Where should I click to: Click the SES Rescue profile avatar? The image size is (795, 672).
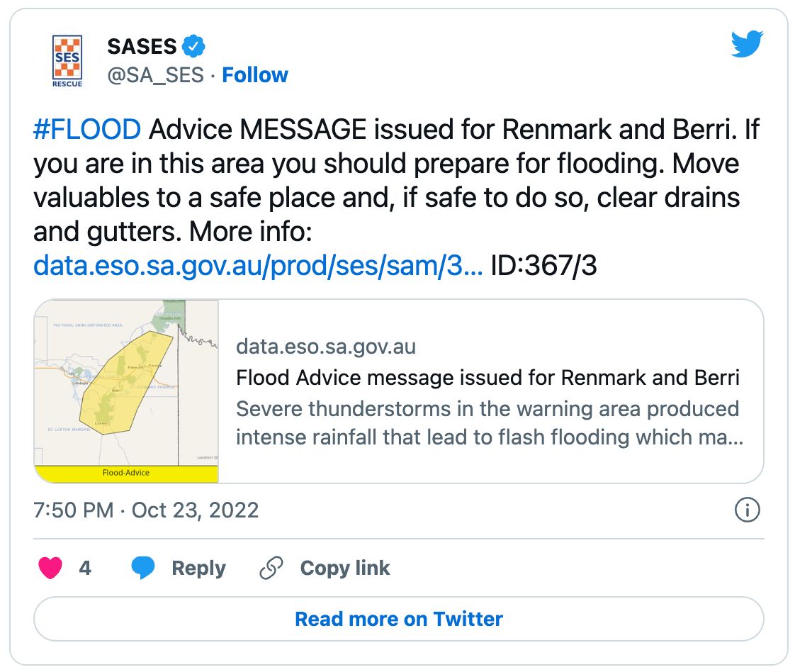click(68, 61)
